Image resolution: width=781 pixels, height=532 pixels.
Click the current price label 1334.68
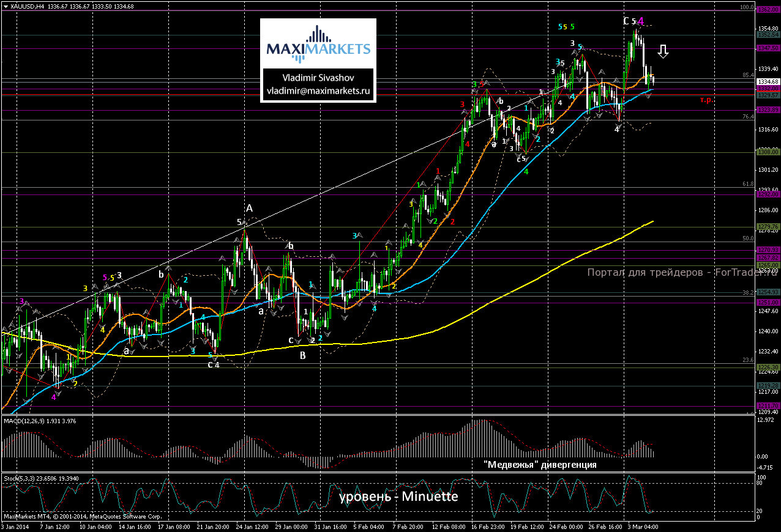coord(768,82)
